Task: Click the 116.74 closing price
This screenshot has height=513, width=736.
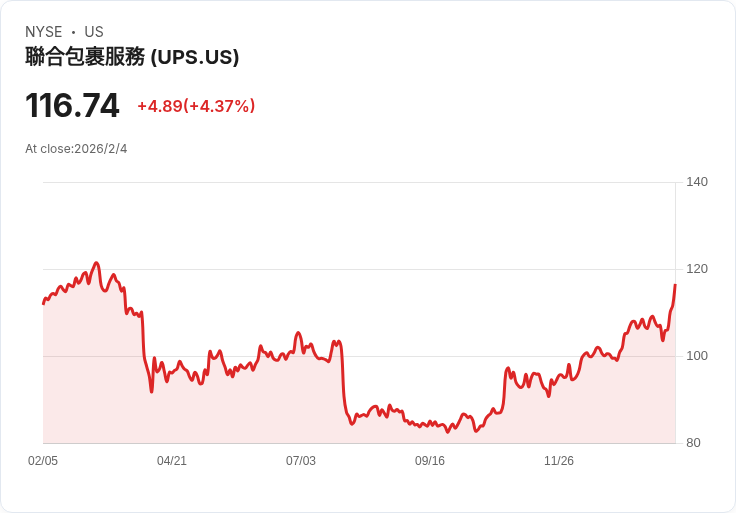Action: [72, 105]
